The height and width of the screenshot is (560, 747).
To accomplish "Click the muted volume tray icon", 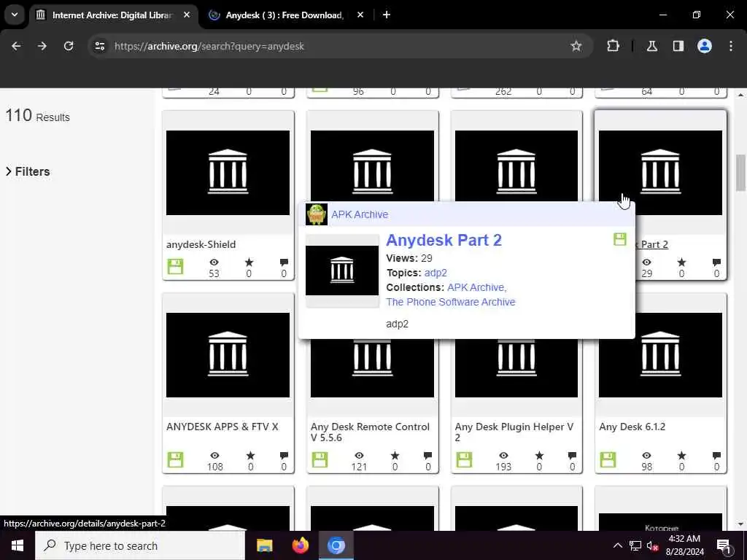I will click(653, 545).
